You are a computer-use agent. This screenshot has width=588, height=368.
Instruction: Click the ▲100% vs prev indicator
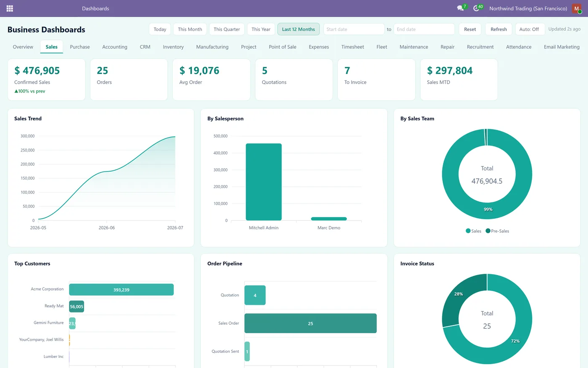(30, 91)
